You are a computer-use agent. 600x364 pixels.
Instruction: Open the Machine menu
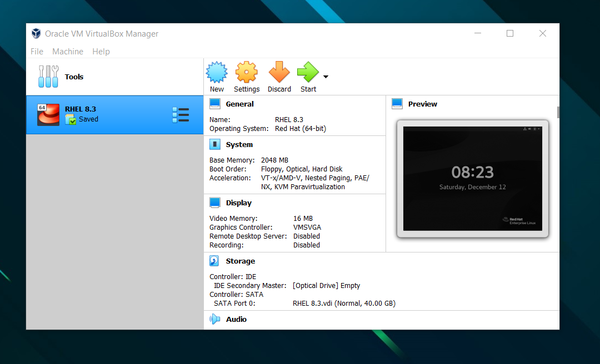68,52
